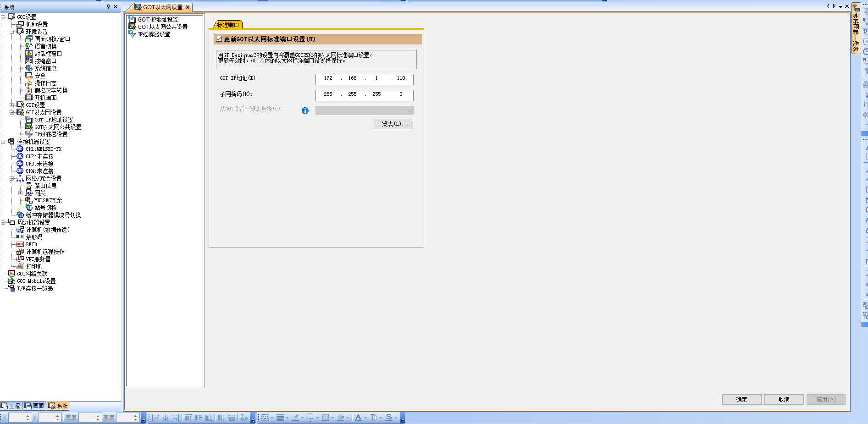The height and width of the screenshot is (424, 868).
Task: Click the last octet of the GOT IP address
Action: (401, 78)
